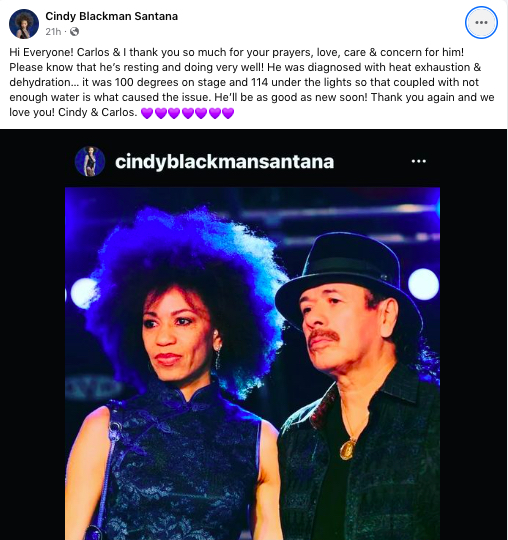Click the man's mustache in the photo
The width and height of the screenshot is (508, 540).
coord(323,335)
